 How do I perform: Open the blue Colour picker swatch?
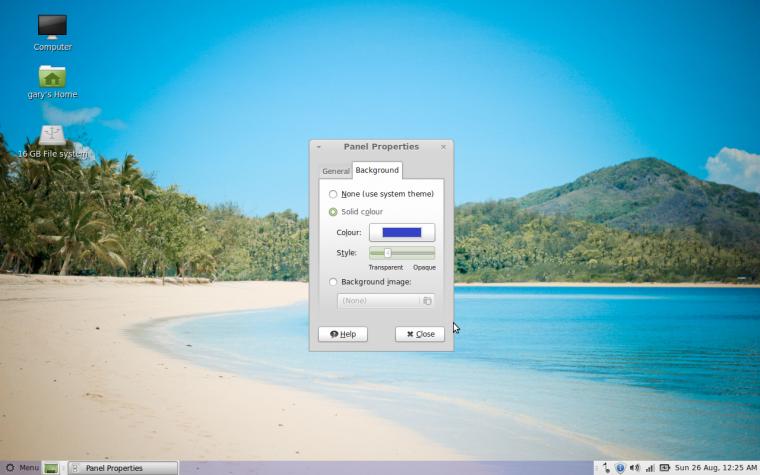tap(402, 232)
